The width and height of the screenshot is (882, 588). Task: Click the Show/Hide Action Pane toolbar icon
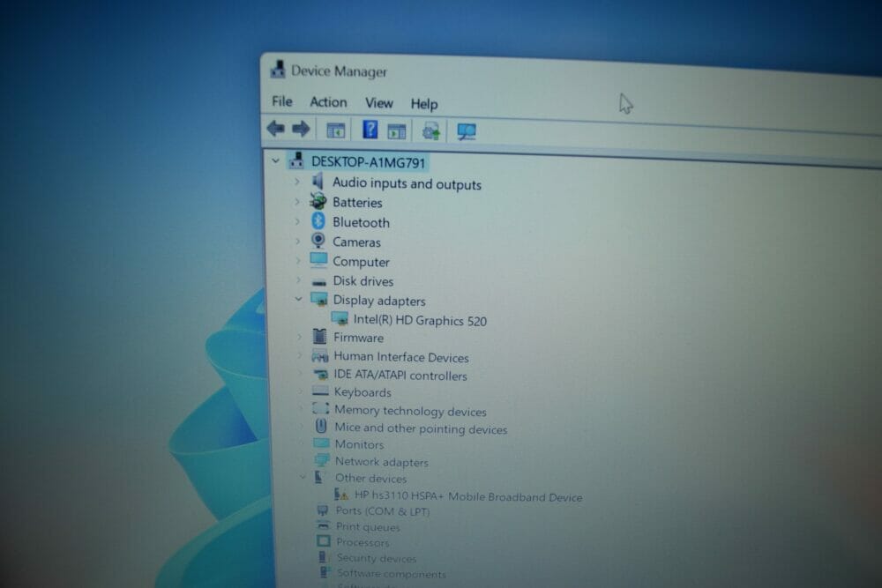pyautogui.click(x=397, y=131)
